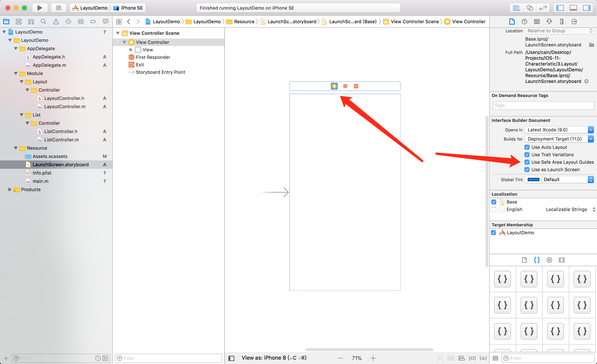Select Storyboard Entry Point outline item
This screenshot has height=364, width=597.
tap(160, 72)
